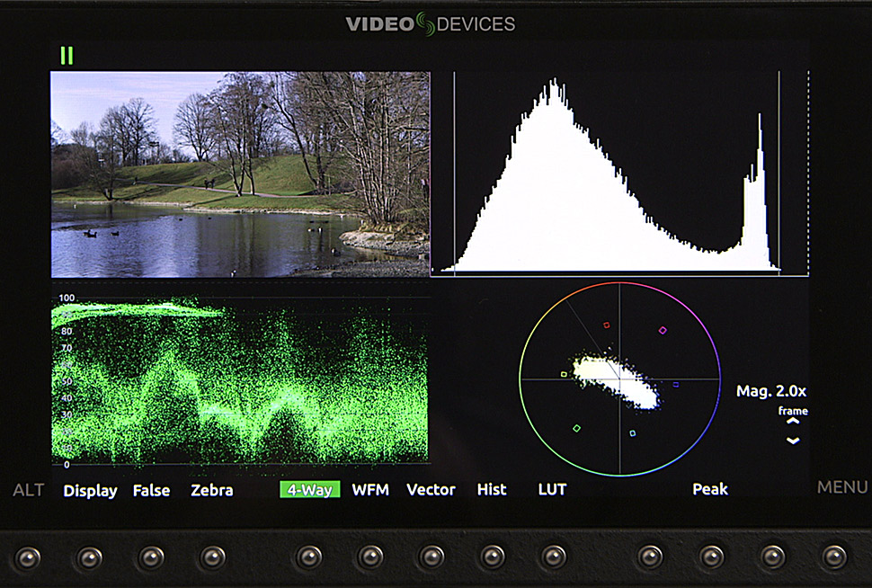Enable Peak focus peaking
Screen dimensions: 872x588
pos(710,490)
